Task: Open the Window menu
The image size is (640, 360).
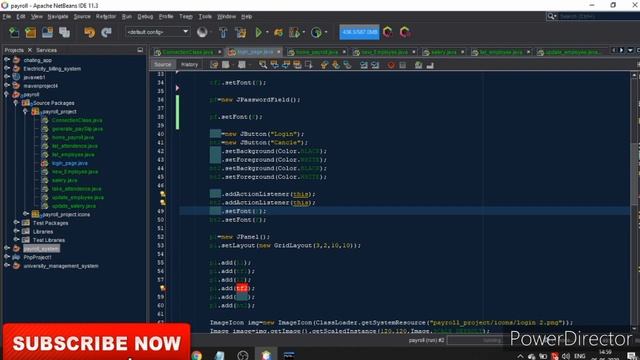Action: 227,16
